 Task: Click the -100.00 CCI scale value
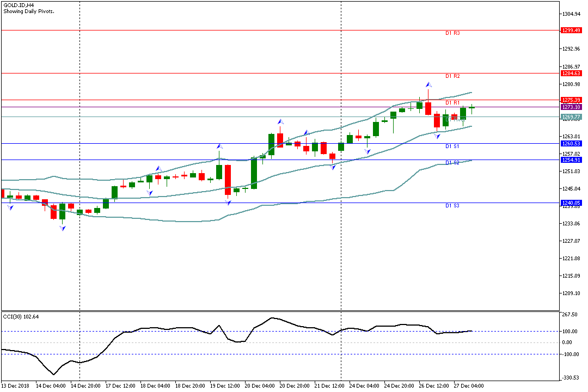571,354
